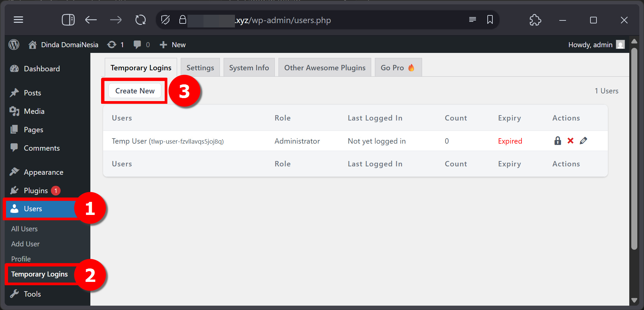This screenshot has height=310, width=644.
Task: Open reader view icon in address bar
Action: click(x=473, y=19)
